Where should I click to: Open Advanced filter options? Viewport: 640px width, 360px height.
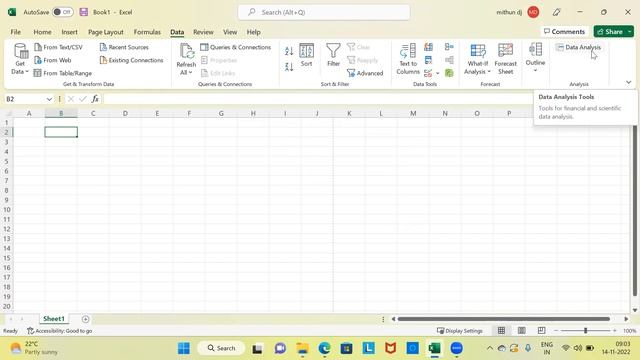click(365, 73)
